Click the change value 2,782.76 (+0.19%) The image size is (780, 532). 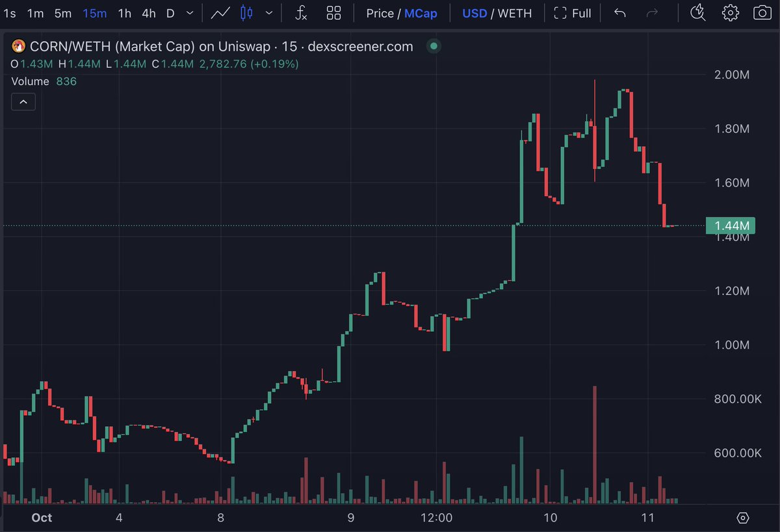click(249, 64)
